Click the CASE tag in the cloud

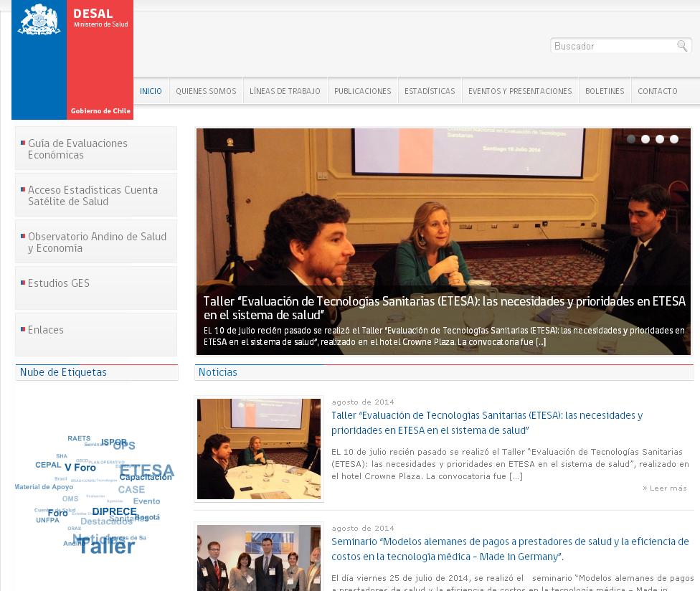coord(131,490)
